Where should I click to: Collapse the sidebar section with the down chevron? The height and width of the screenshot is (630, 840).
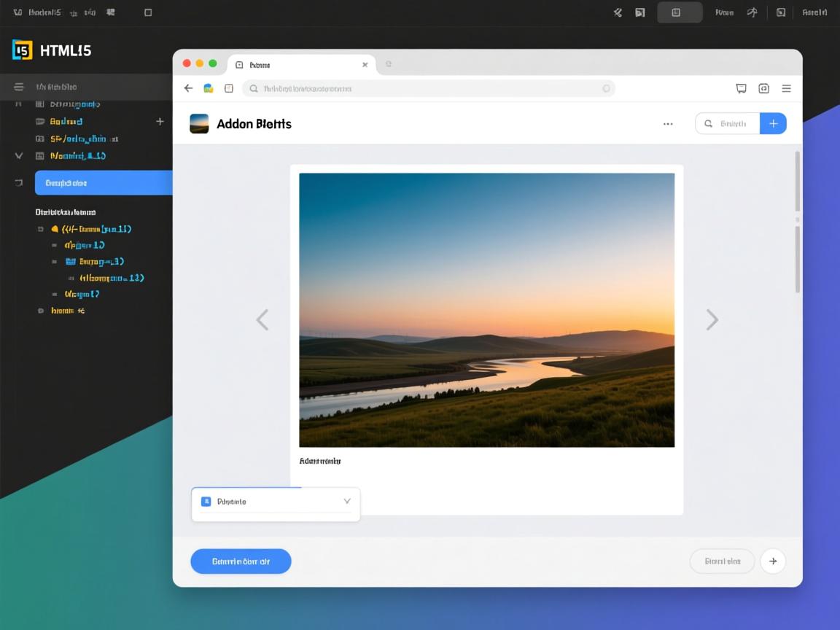click(19, 155)
